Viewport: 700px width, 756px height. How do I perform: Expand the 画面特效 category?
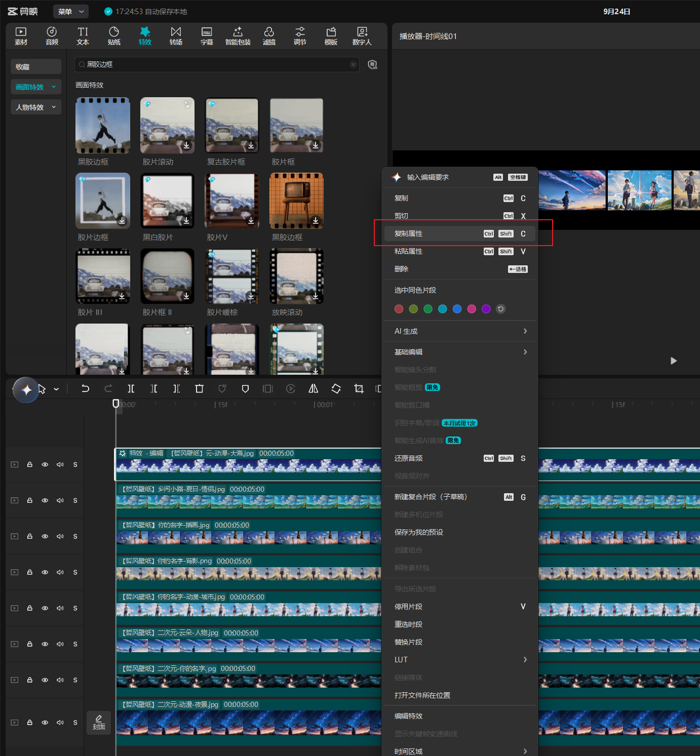point(36,87)
